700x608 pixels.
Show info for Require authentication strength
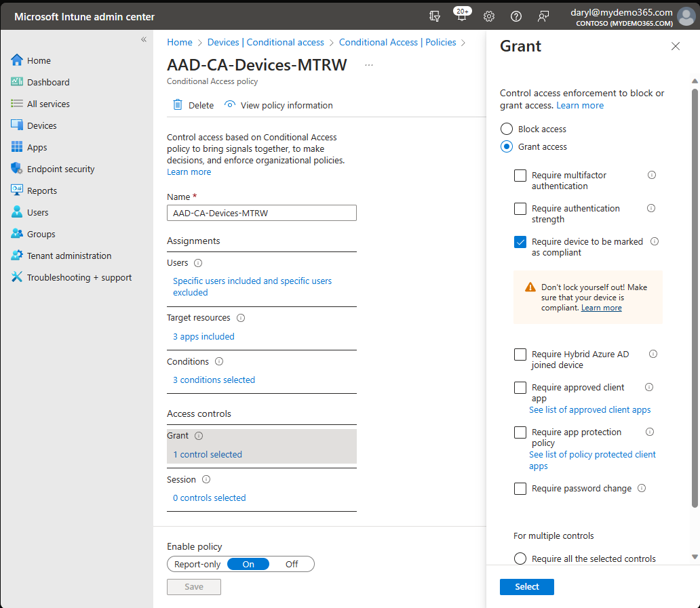[651, 208]
